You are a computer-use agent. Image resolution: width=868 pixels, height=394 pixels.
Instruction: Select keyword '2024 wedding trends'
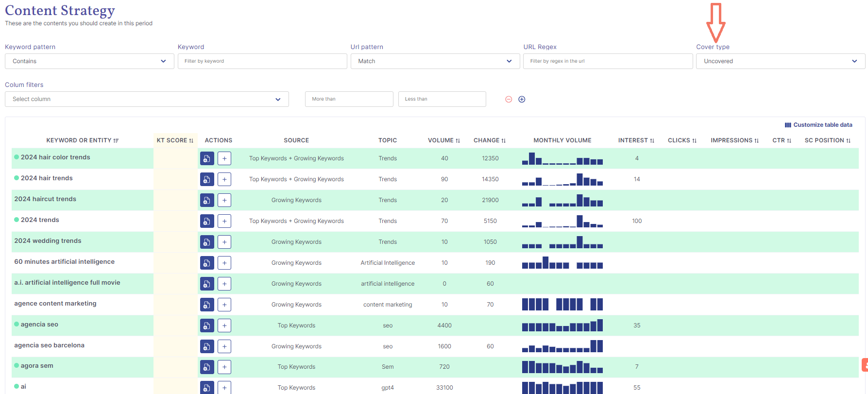pos(48,241)
